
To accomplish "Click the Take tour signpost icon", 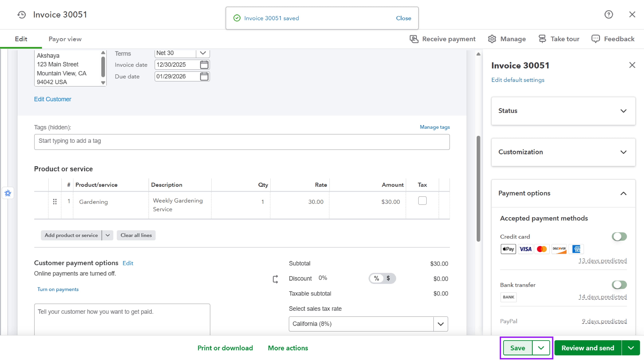I will (x=542, y=39).
